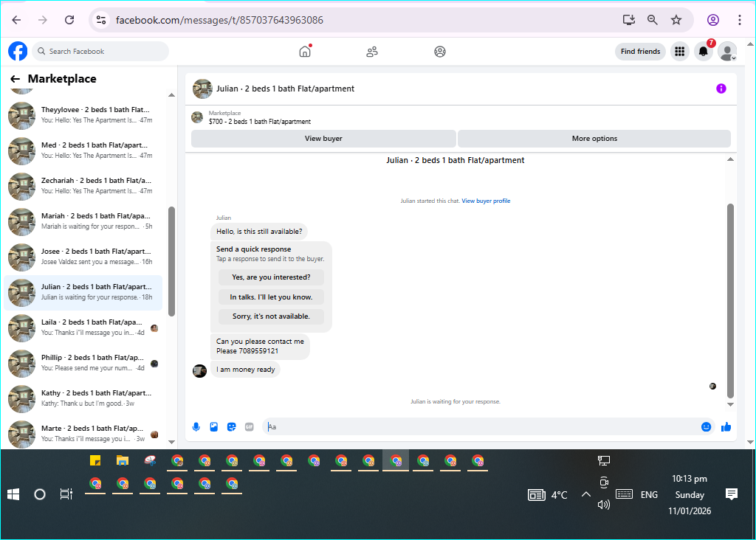Show hidden system tray icons chevron
This screenshot has height=540, width=756.
point(585,494)
